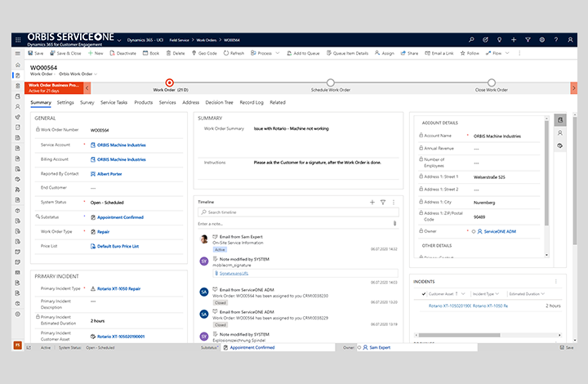Screen dimensions: 588x384
Task: Toggle the hamburger site map menu
Action: tap(18, 53)
